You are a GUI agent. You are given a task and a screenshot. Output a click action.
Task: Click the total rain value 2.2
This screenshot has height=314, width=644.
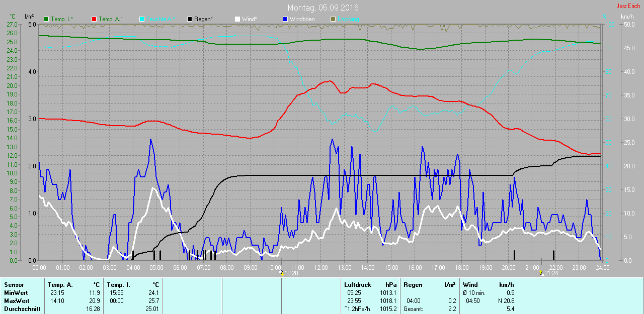pos(452,309)
